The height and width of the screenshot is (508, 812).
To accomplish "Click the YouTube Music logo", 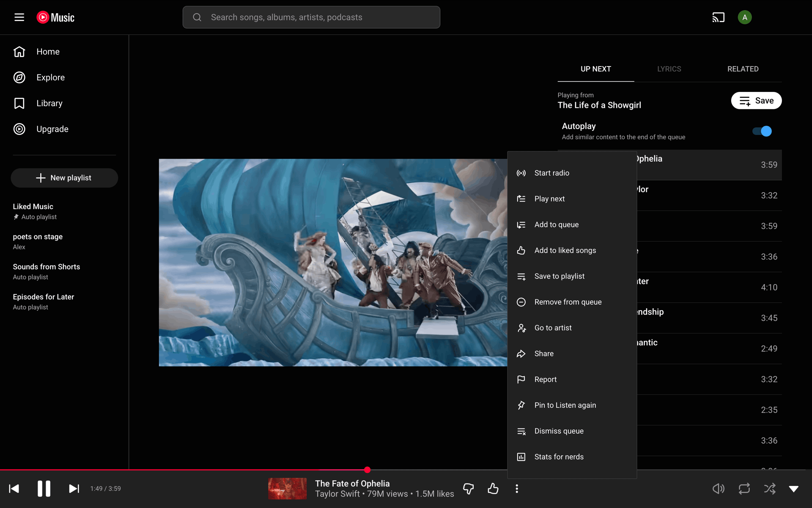I will tap(55, 17).
